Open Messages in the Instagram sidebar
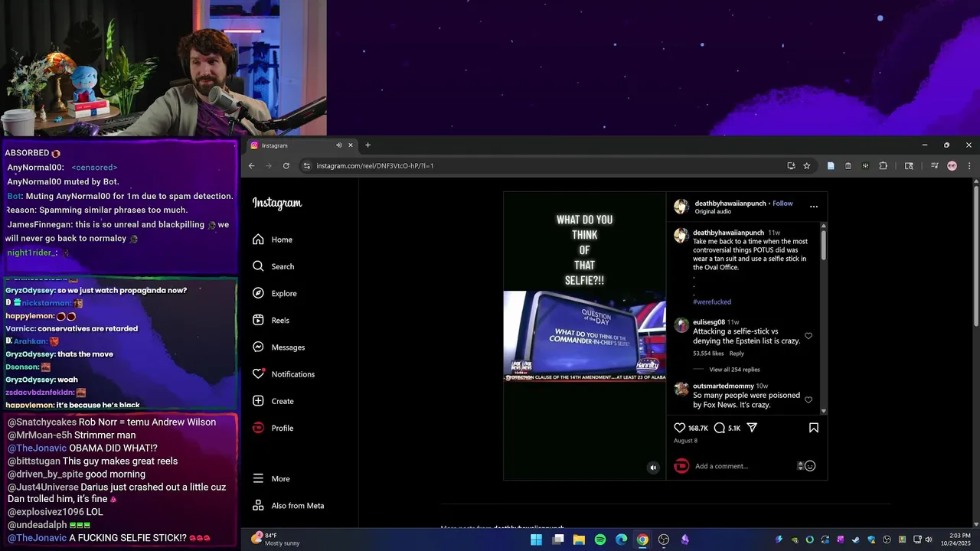 click(279, 347)
